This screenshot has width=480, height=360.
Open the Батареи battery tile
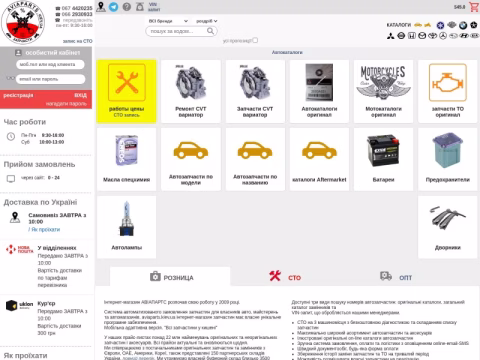tap(383, 159)
